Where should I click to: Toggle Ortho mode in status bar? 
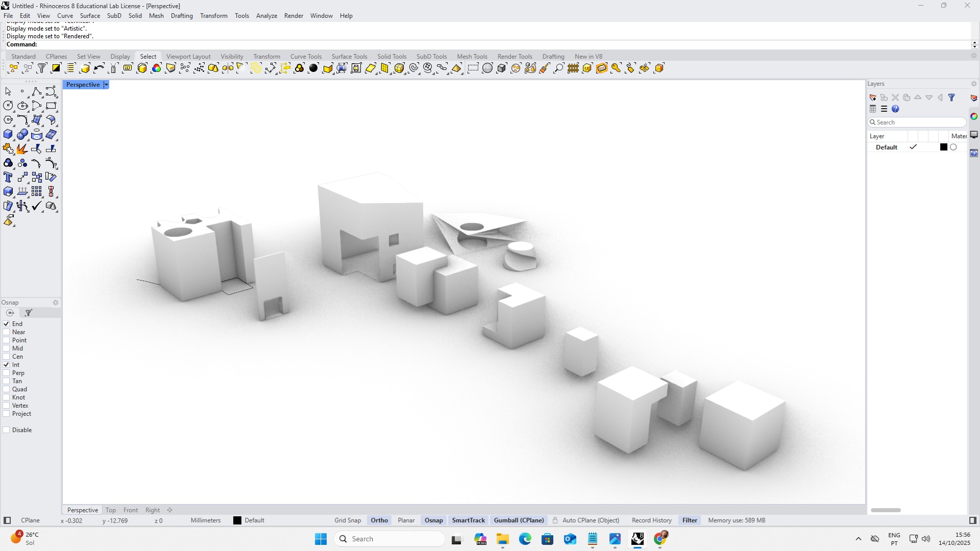tap(379, 520)
